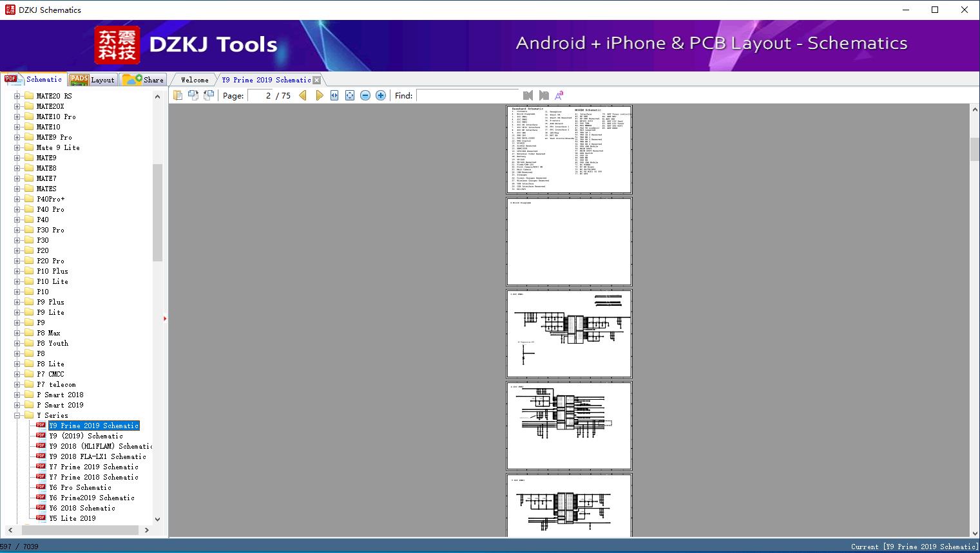Open Y7 Prime 2019 Schematic
This screenshot has width=980, height=553.
pyautogui.click(x=93, y=467)
